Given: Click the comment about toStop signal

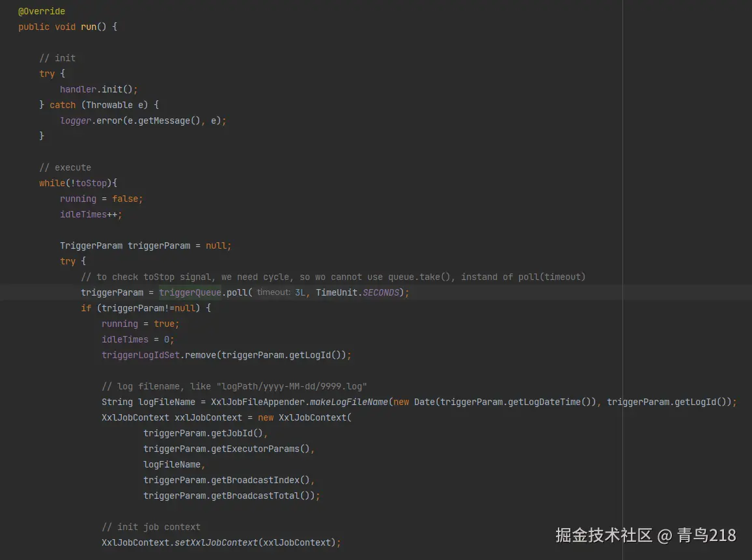Looking at the screenshot, I should [333, 277].
